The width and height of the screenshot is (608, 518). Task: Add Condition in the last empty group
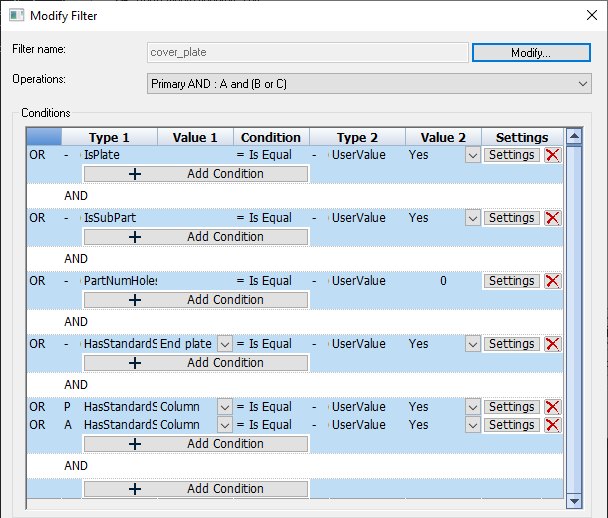[x=196, y=489]
